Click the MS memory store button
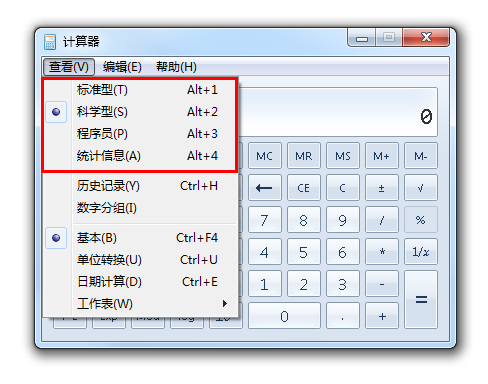The height and width of the screenshot is (384, 488). 343,156
